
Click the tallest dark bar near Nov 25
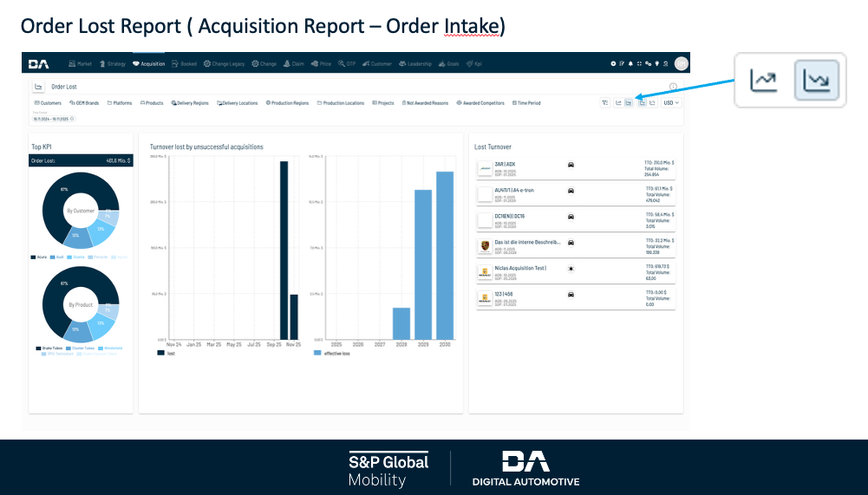[x=284, y=251]
